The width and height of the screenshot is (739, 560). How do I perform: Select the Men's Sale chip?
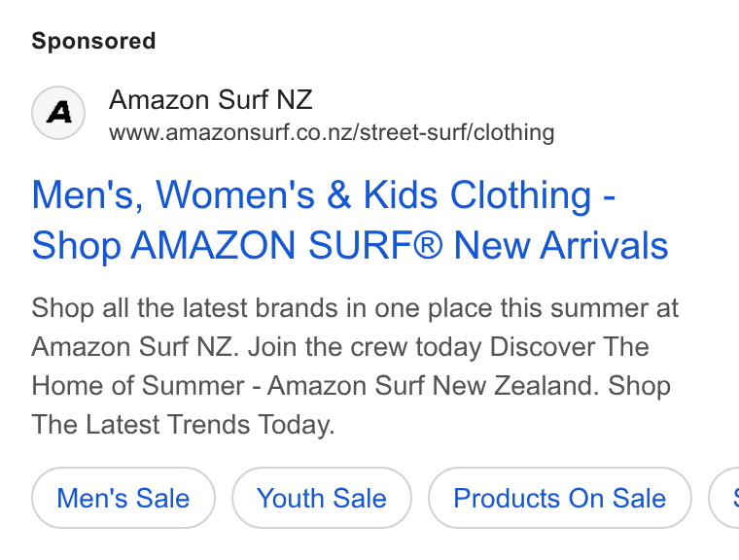pos(123,498)
